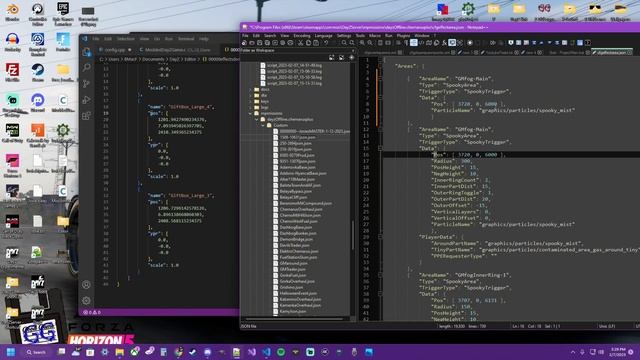Open File Explorer from the taskbar

(120, 352)
